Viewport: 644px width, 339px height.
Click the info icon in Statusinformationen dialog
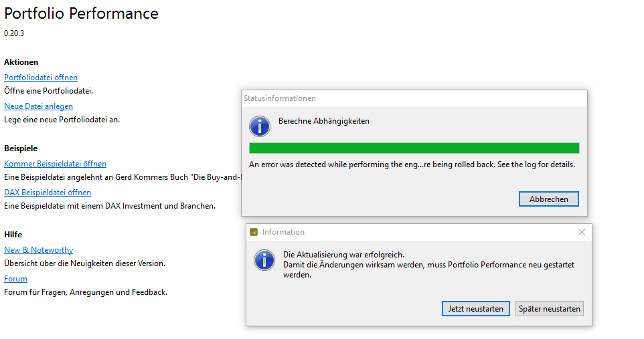coord(260,126)
